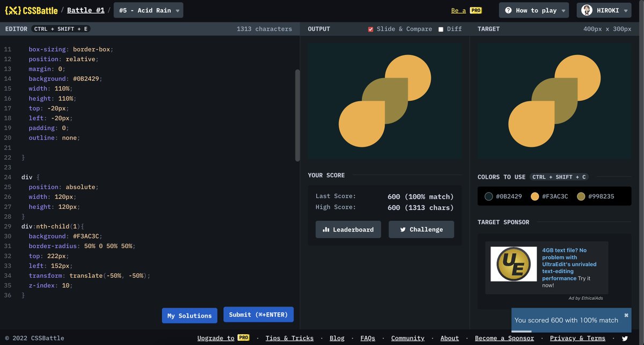Click the question mark How to play icon
This screenshot has height=345, width=644.
point(508,10)
